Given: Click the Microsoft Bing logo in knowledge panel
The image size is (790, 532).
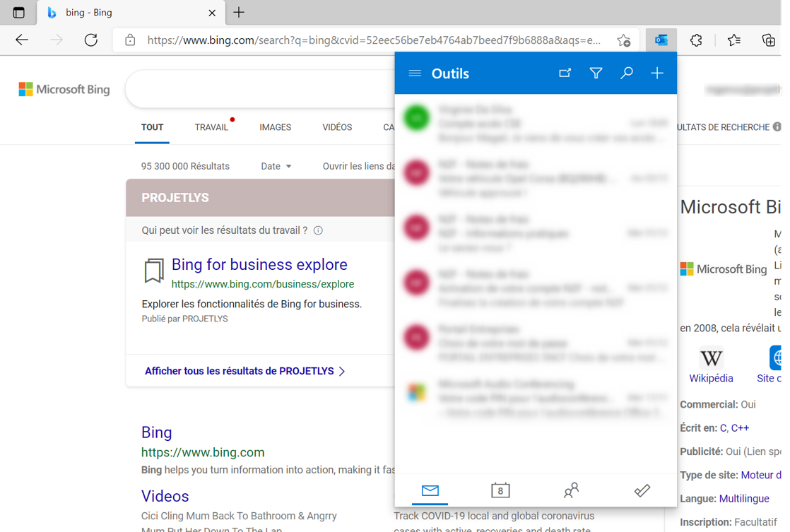Looking at the screenshot, I should [724, 269].
